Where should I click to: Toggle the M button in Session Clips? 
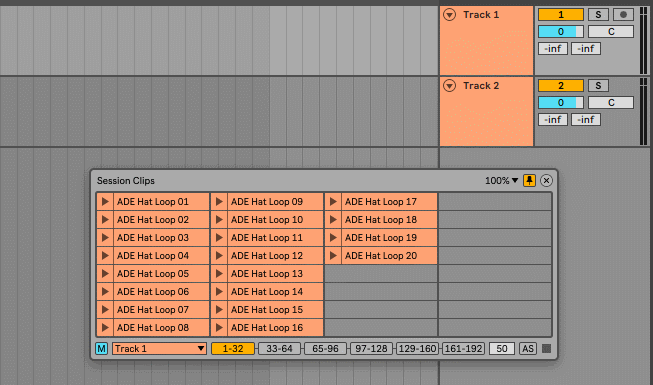(102, 348)
